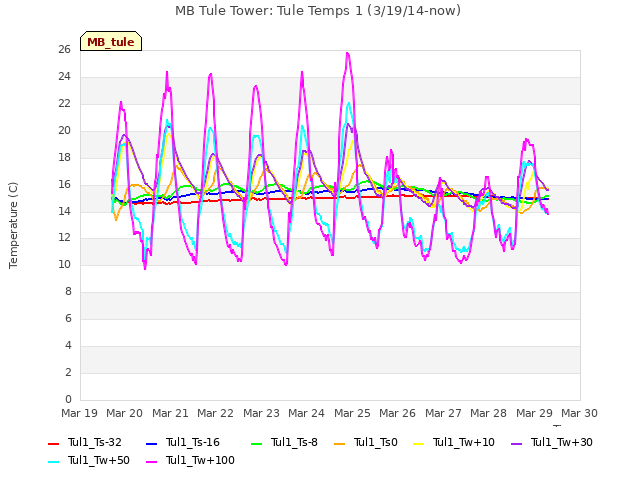Toggle Tul1_Tw+30 legend entry

pos(552,442)
